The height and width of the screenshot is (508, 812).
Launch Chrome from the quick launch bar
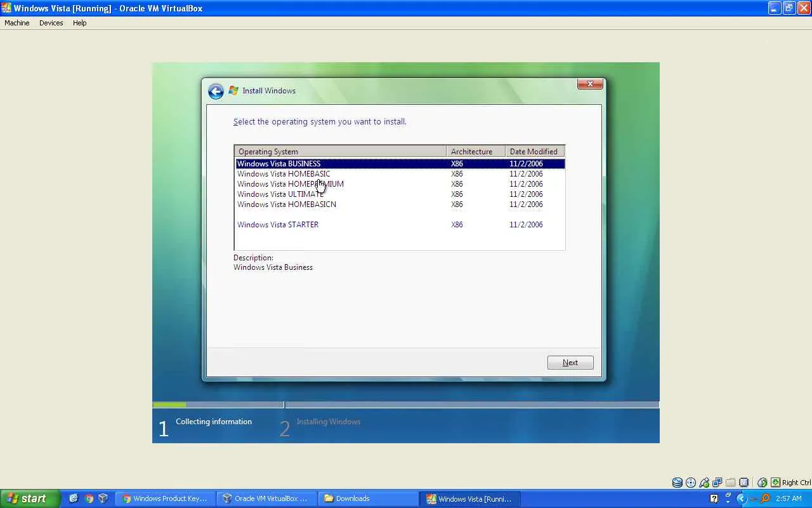(89, 498)
